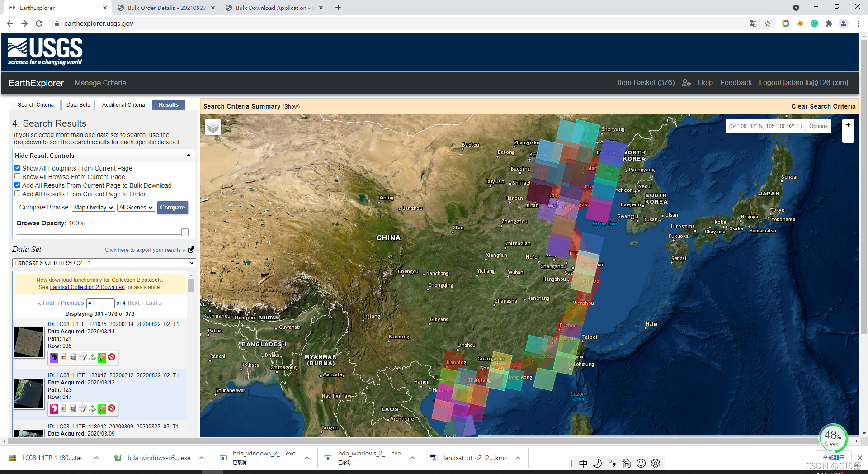Toggle footprint icon for scene 123047
This screenshot has width=868, height=474.
(54, 408)
